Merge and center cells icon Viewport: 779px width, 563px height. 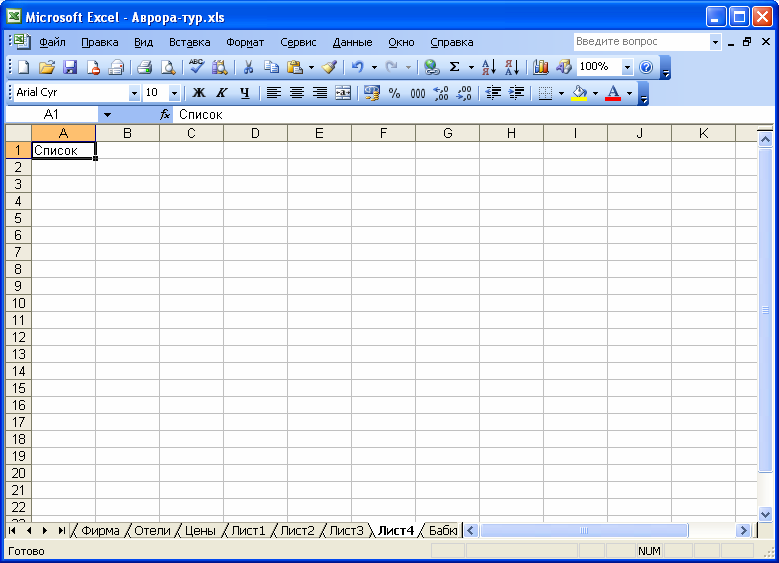343,93
